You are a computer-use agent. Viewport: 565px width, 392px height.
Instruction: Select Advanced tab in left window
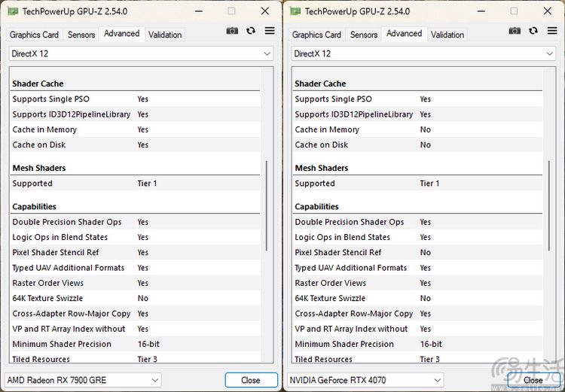point(122,34)
